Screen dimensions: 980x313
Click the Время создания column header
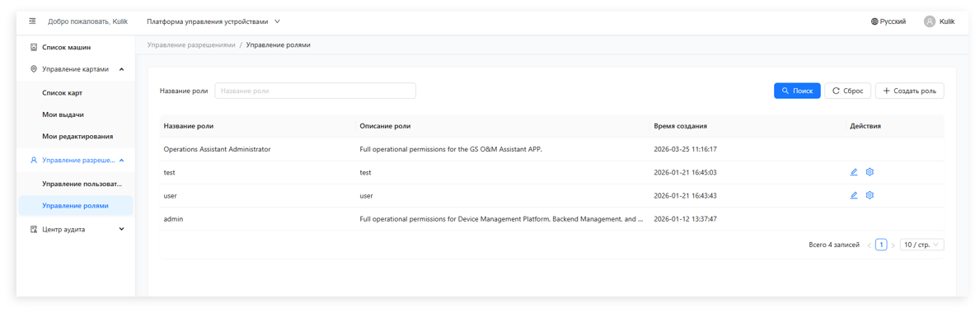point(680,125)
